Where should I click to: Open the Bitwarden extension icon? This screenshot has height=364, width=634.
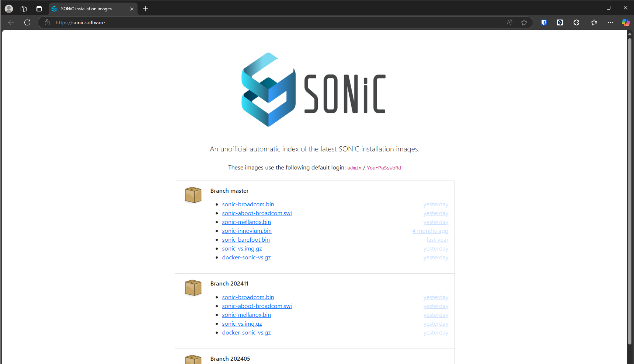pos(543,22)
